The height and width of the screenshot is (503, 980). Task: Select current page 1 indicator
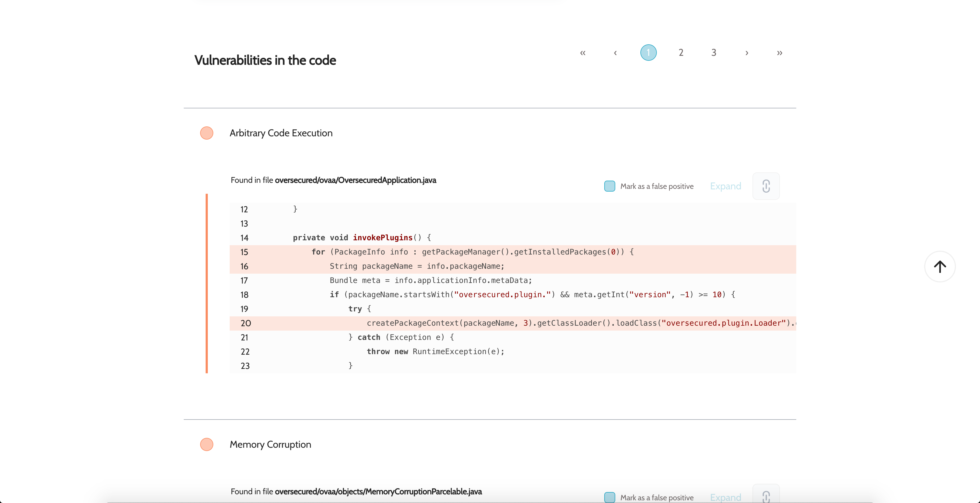click(x=648, y=53)
